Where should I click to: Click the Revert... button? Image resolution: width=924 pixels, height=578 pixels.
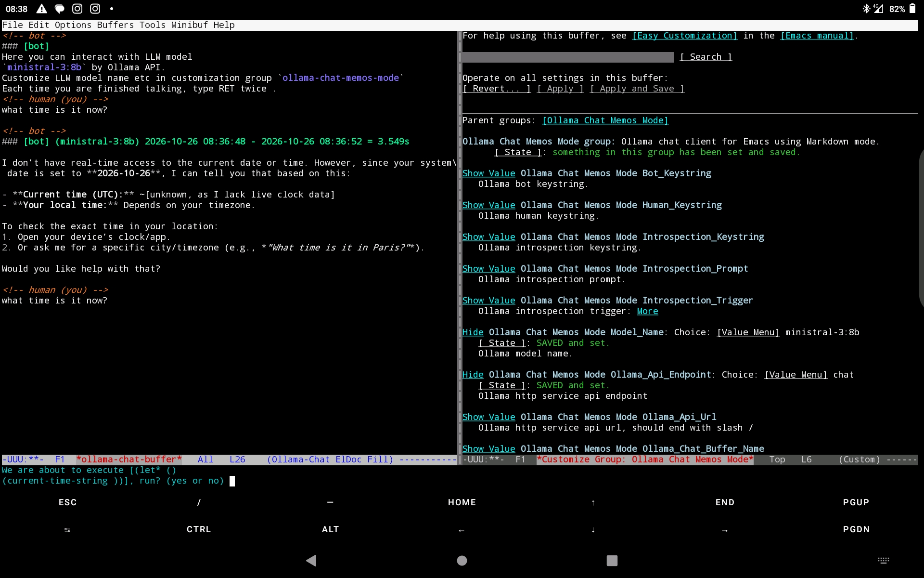[x=496, y=89]
